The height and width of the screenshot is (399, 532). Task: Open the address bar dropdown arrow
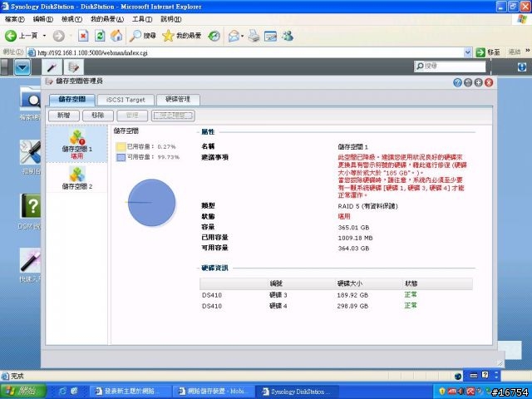point(467,52)
